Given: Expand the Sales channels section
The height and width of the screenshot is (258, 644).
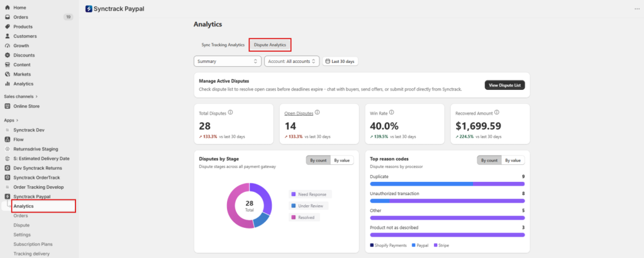Looking at the screenshot, I should pos(21,96).
